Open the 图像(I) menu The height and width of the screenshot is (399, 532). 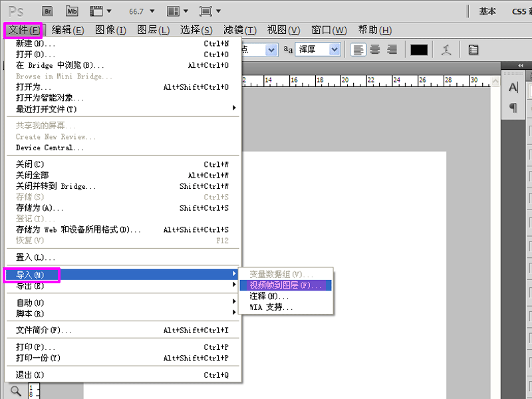click(x=110, y=30)
